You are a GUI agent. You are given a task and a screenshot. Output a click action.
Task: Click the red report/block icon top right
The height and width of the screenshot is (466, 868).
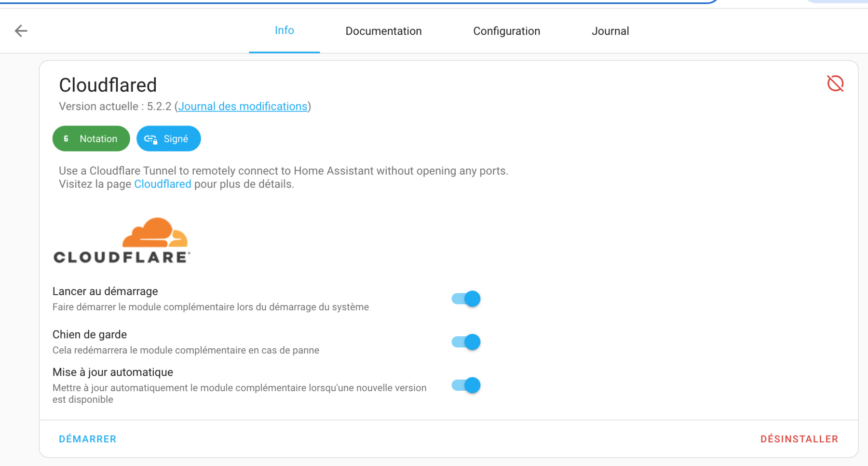[836, 83]
